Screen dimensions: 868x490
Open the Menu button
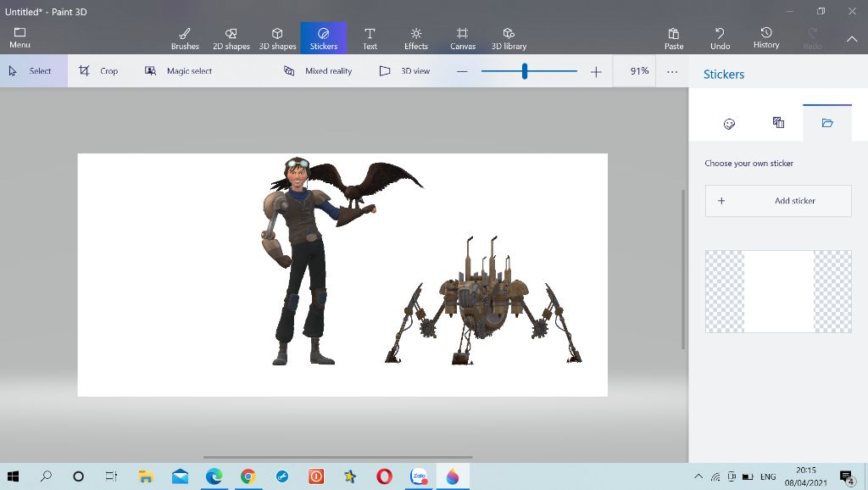pos(20,37)
